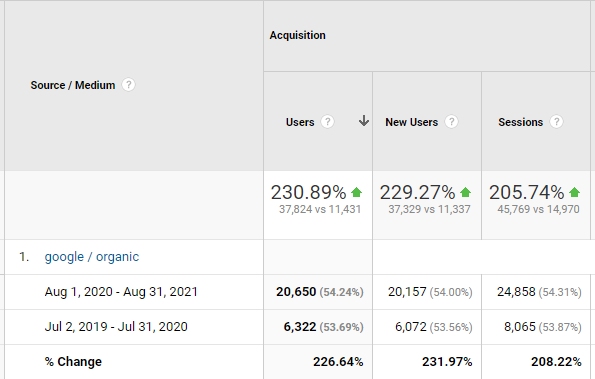The image size is (595, 379).
Task: Open the help icon beside New Users
Action: pos(451,122)
